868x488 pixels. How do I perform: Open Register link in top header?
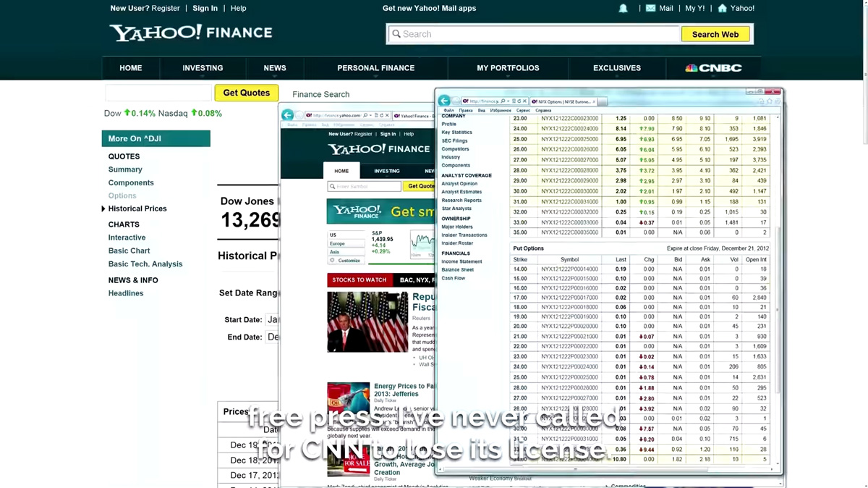pyautogui.click(x=165, y=9)
